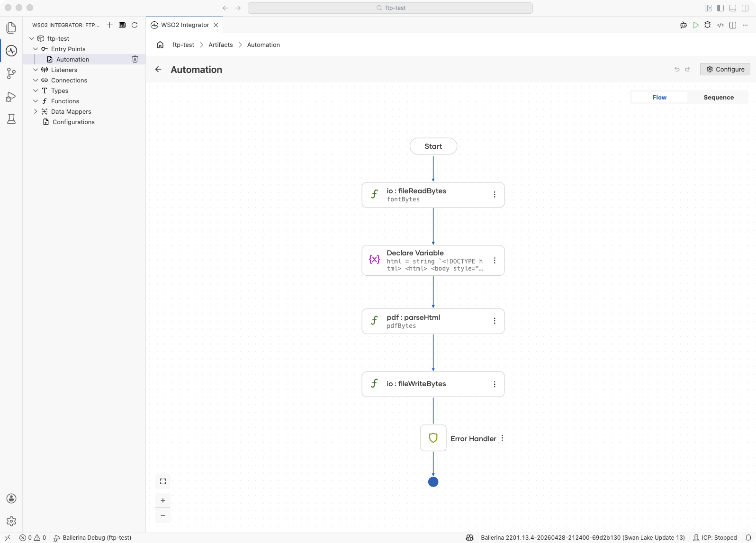The height and width of the screenshot is (543, 756).
Task: Click ftp-test in the breadcrumb
Action: [x=183, y=45]
